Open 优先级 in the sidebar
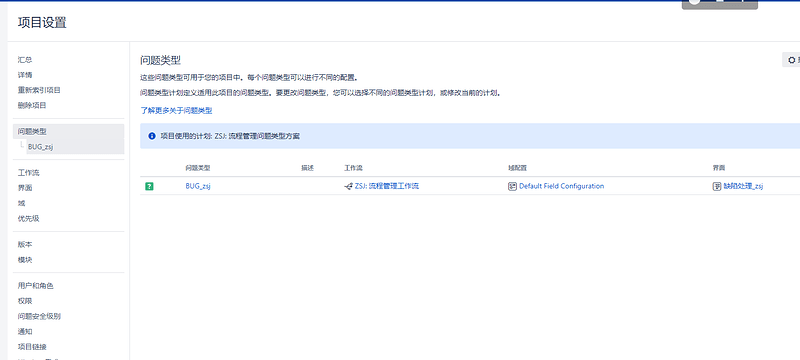 point(29,219)
